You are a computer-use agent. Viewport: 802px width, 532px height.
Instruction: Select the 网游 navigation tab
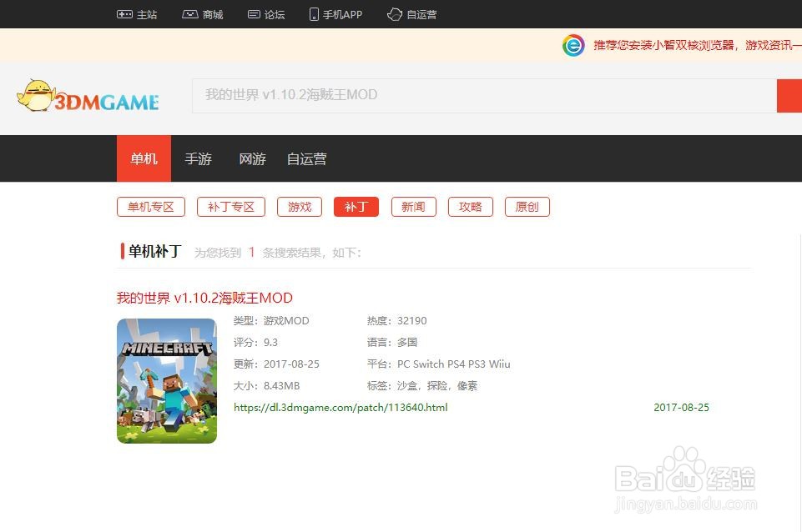click(x=252, y=158)
